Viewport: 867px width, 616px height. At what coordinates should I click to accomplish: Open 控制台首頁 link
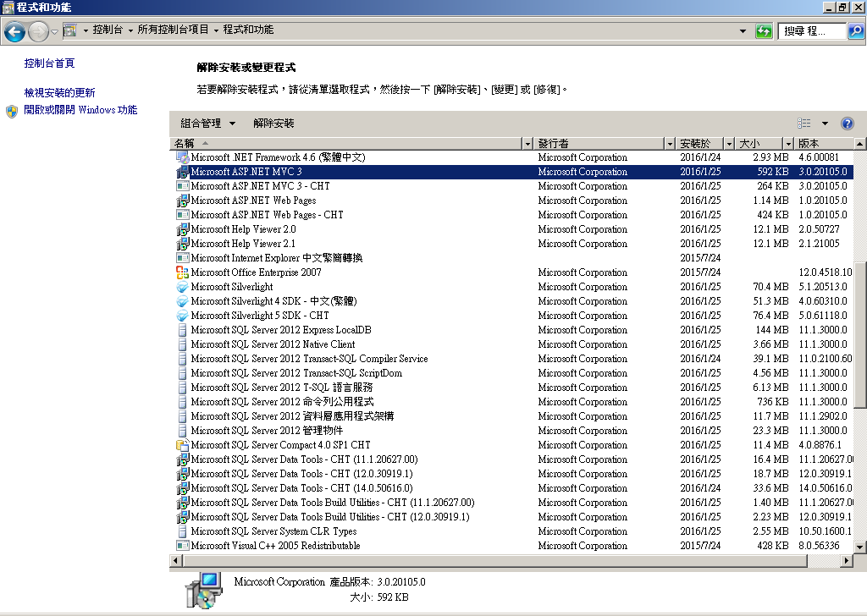pos(49,63)
